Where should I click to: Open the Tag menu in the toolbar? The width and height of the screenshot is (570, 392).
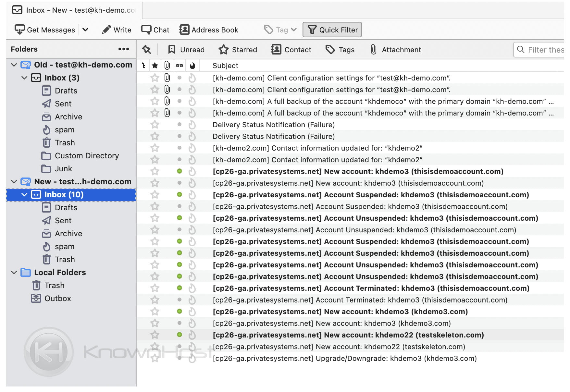pos(280,30)
